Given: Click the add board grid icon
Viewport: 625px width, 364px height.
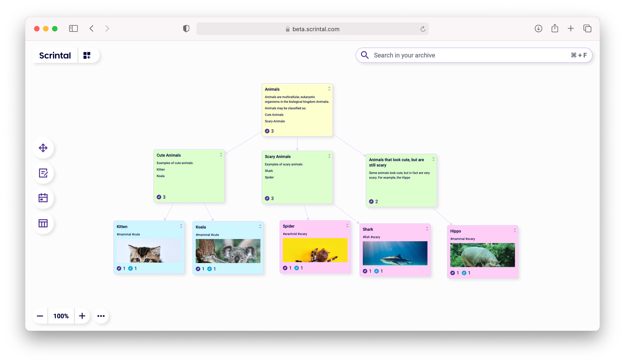Looking at the screenshot, I should point(87,56).
